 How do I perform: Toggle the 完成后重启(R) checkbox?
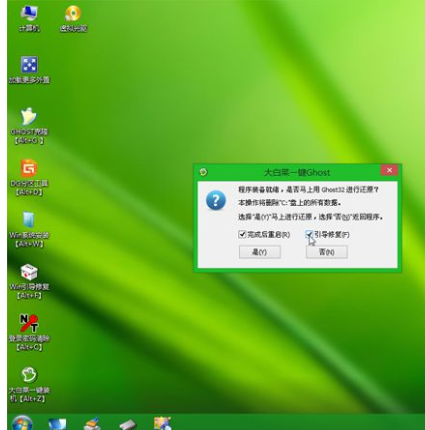[242, 234]
